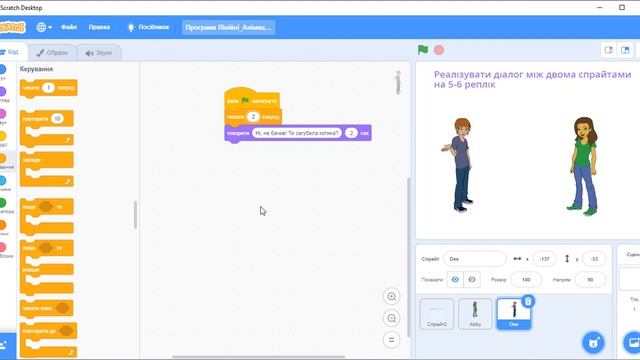
Task: Click the Розмір size field showing 100
Action: [x=526, y=280]
